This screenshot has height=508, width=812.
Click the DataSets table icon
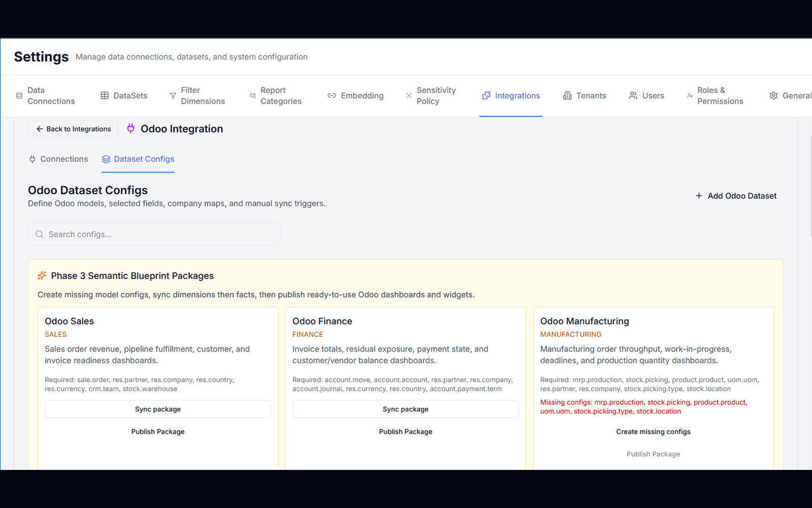(x=105, y=96)
